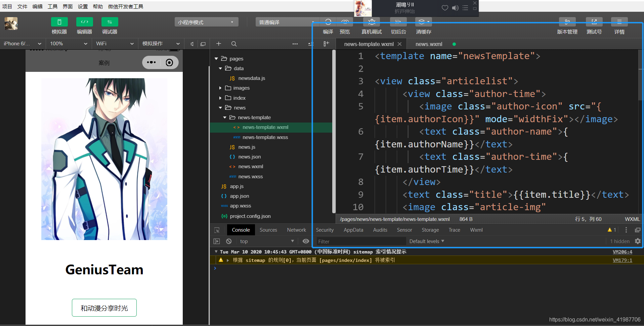Switch to Sources devtools tab
Screen dimensions: 644x326
click(268, 230)
